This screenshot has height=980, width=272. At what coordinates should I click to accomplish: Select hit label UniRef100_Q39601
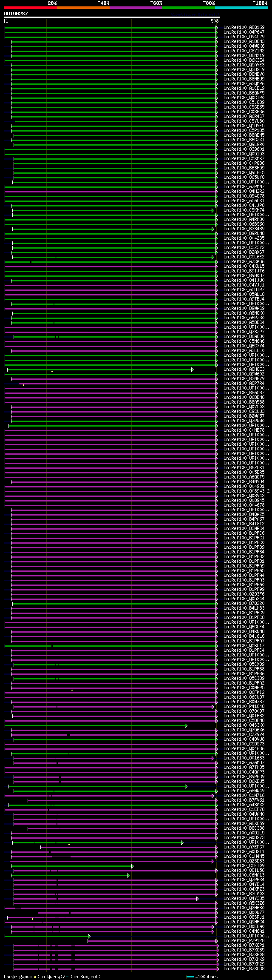coord(244,149)
